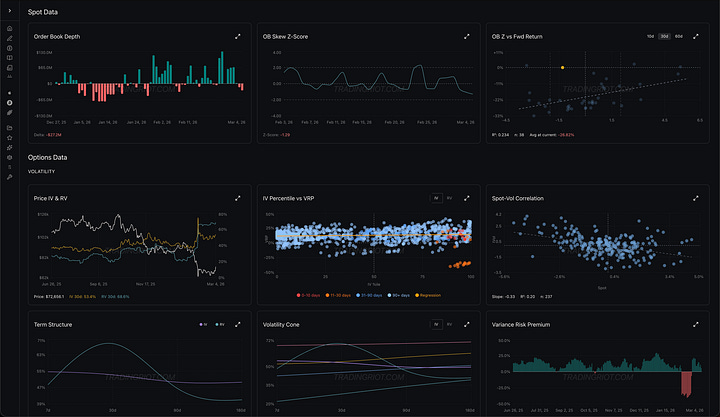The width and height of the screenshot is (720, 417).
Task: Expand the Order Book Depth chart fullscreen
Action: click(238, 36)
